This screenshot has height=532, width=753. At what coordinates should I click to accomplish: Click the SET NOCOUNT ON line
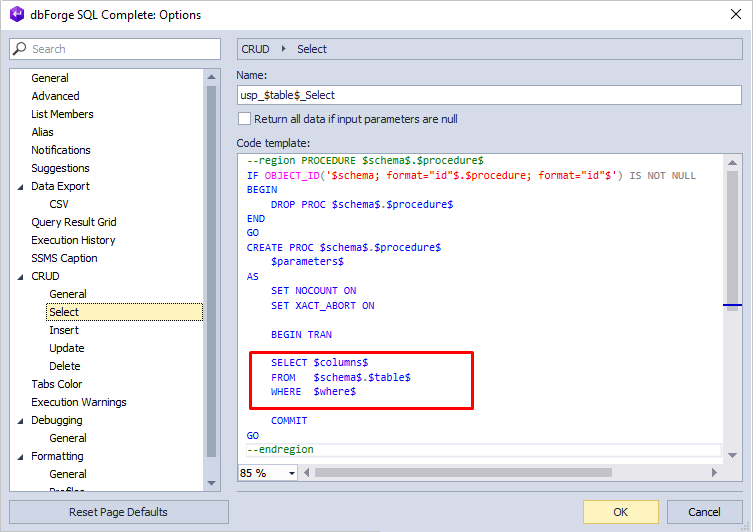[x=314, y=291]
